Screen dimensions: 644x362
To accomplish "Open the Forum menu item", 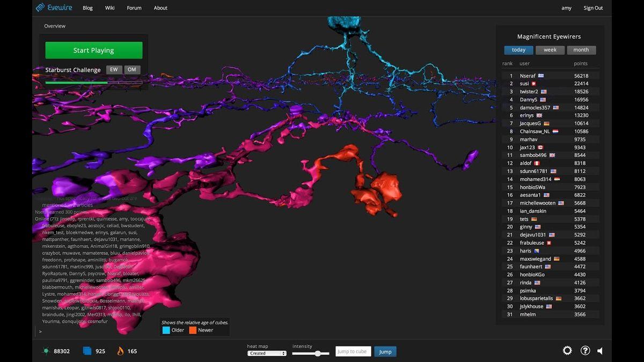I will point(134,8).
